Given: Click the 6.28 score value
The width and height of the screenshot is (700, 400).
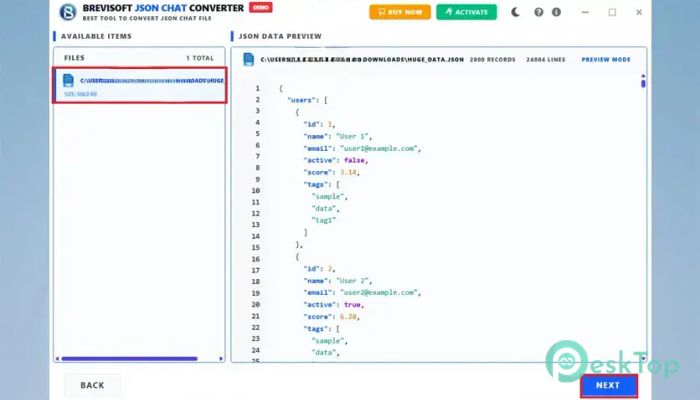Looking at the screenshot, I should point(348,317).
